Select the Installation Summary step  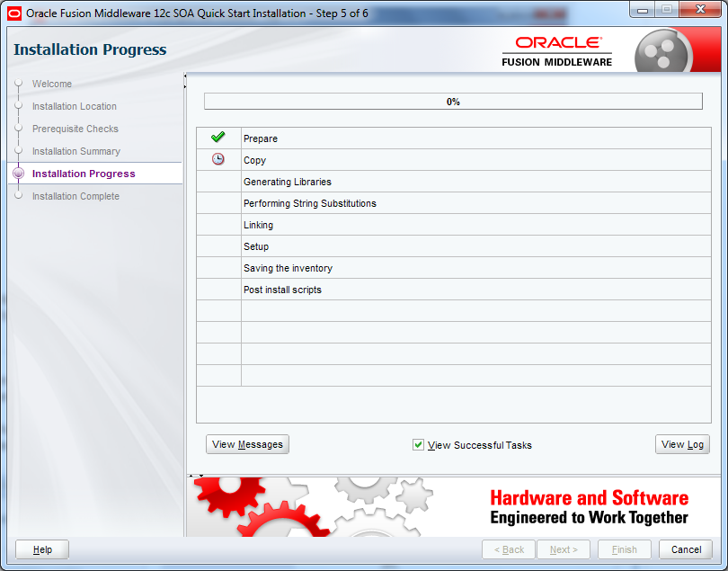coord(76,151)
